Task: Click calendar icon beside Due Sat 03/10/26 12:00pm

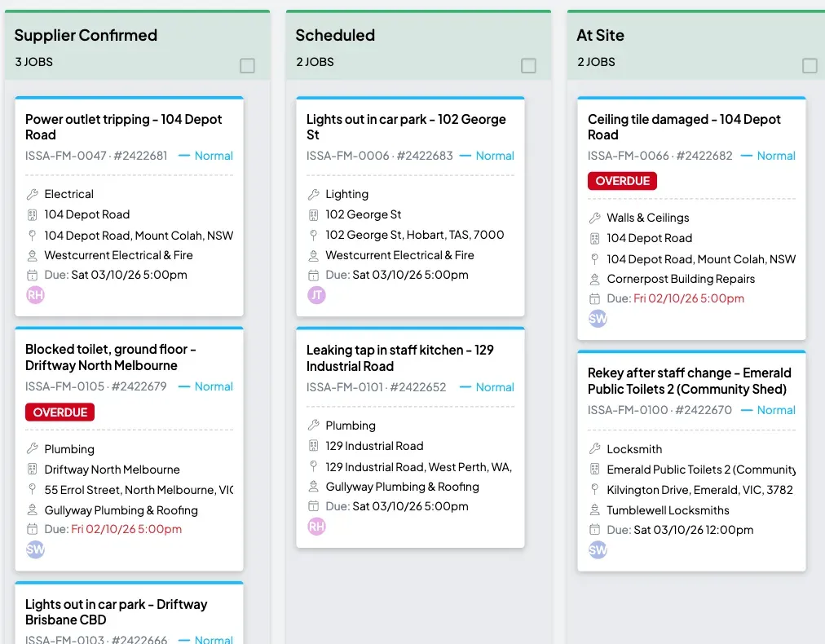Action: 594,530
